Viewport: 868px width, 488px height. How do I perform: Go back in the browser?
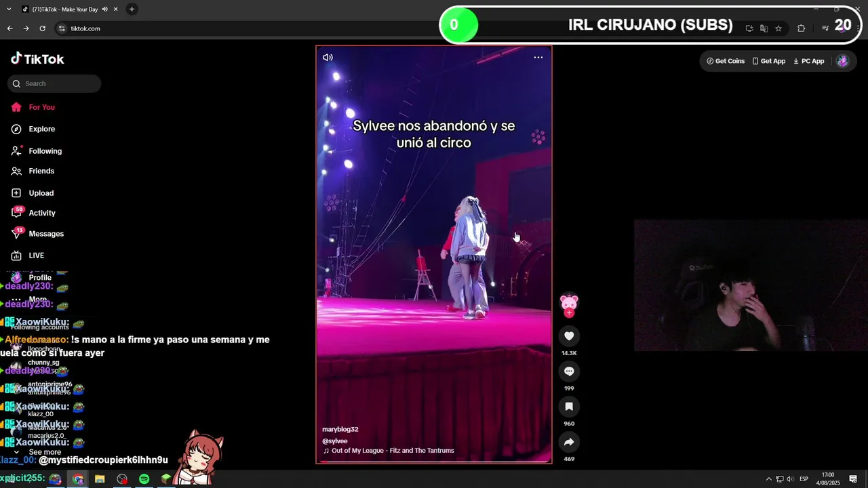[x=9, y=28]
